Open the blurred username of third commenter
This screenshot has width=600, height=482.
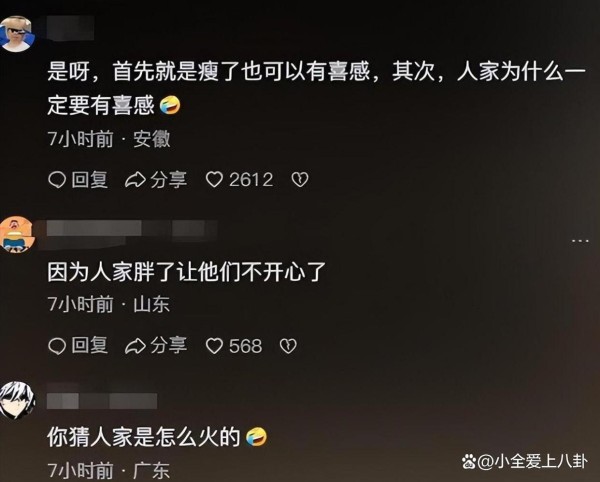(x=102, y=401)
